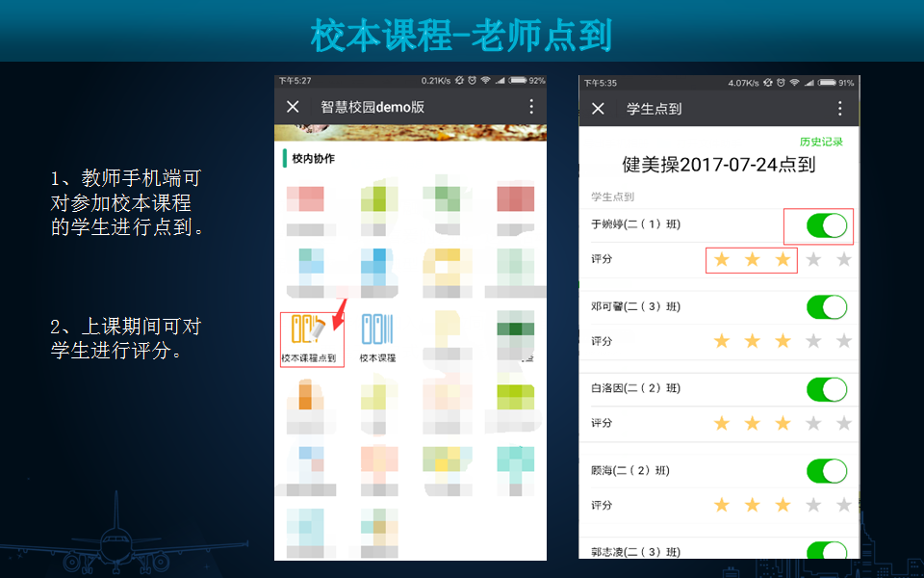Tap the 评分 label under 白洛因

tap(602, 423)
